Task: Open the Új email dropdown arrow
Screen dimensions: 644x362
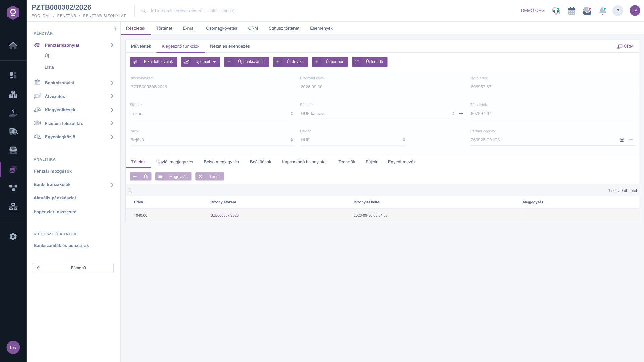Action: click(x=215, y=62)
